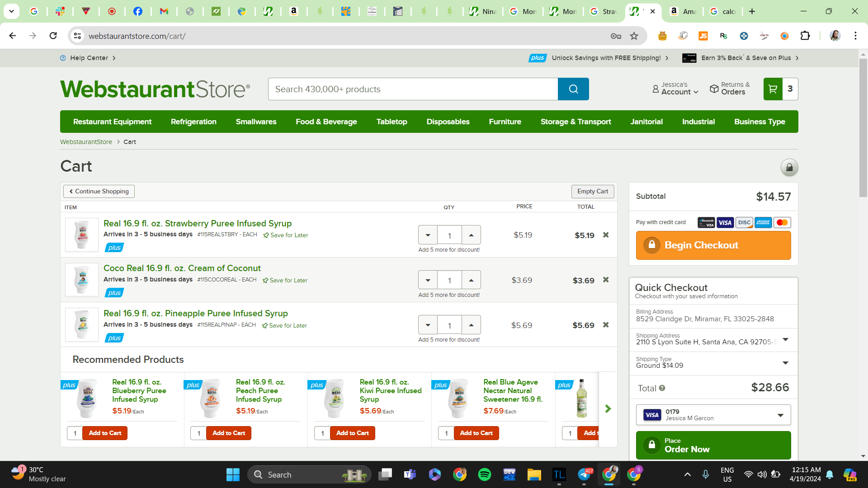Open Furniture menu
The image size is (868, 488).
point(505,122)
